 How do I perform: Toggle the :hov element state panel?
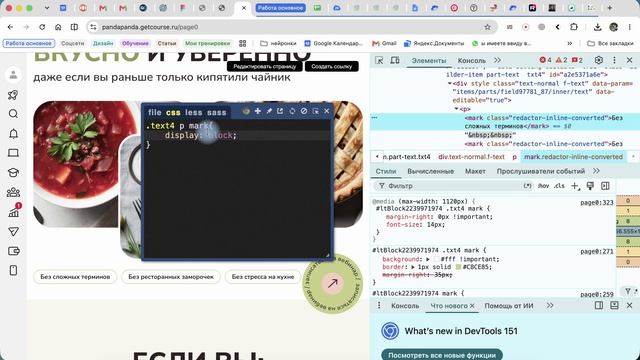[x=543, y=186]
